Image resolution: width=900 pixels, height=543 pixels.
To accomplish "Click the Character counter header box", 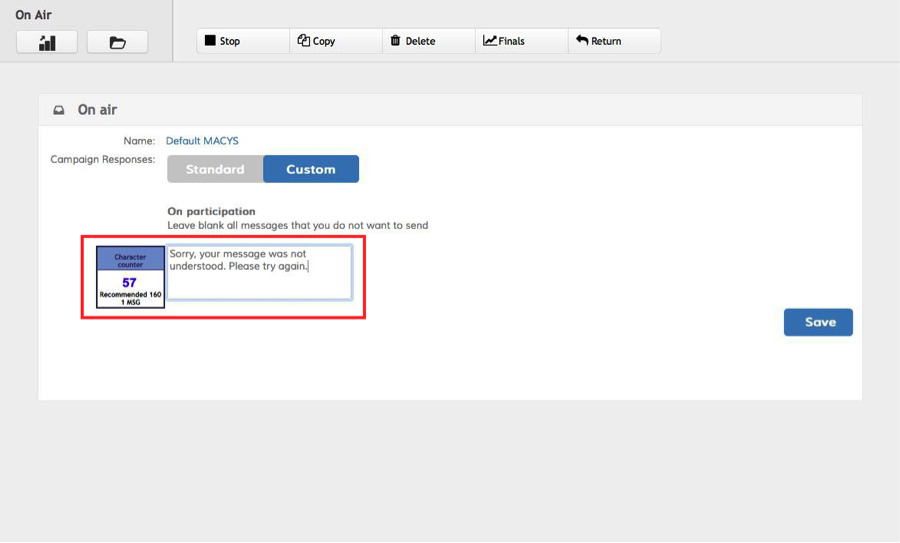I will [x=130, y=260].
